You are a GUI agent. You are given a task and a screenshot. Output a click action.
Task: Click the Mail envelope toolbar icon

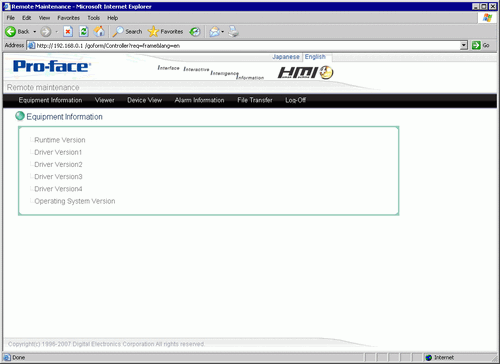(x=214, y=32)
